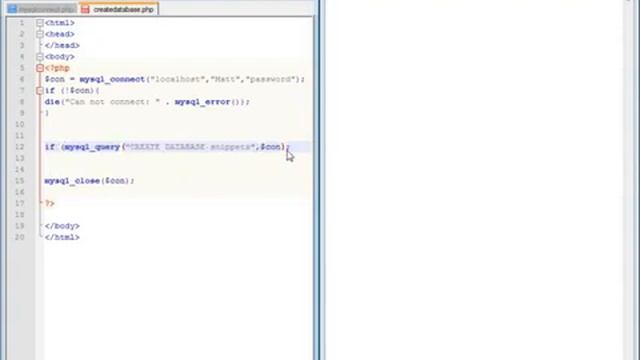This screenshot has width=640, height=360.
Task: Click the red file icon on createdatabase.php tab
Action: coord(85,9)
